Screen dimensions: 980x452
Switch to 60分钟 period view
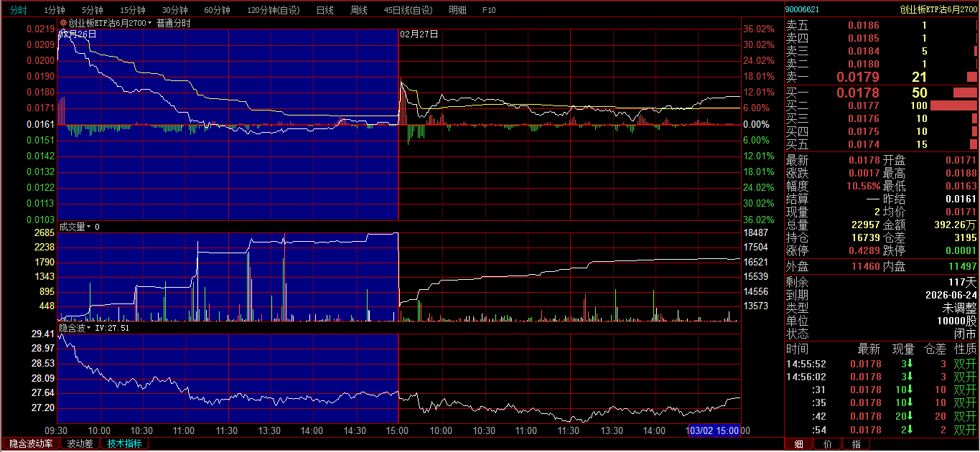[217, 10]
